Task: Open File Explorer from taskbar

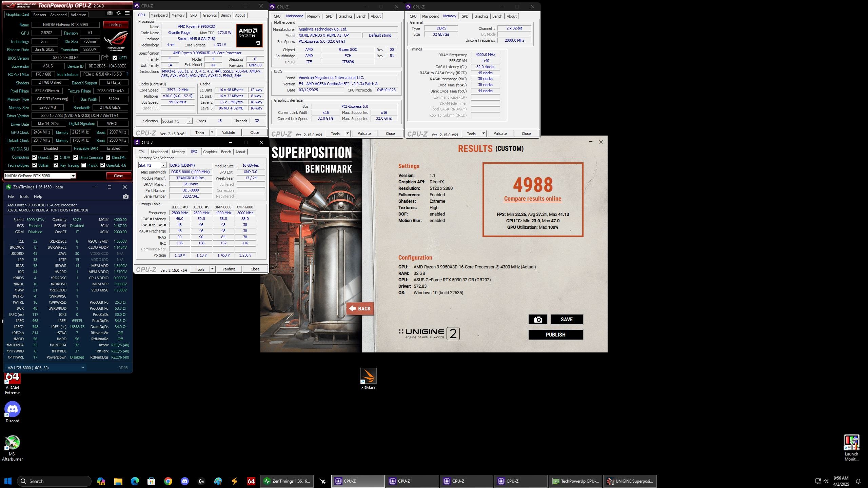Action: coord(118,481)
